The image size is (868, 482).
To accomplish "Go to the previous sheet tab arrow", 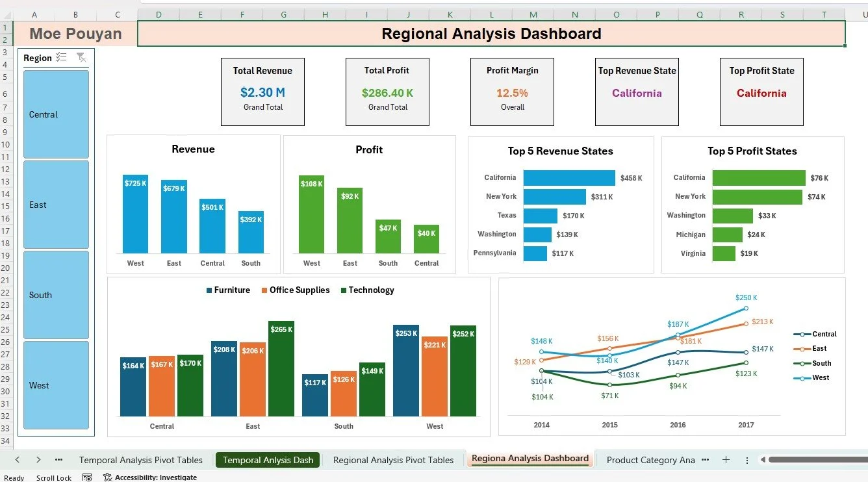I will point(17,460).
